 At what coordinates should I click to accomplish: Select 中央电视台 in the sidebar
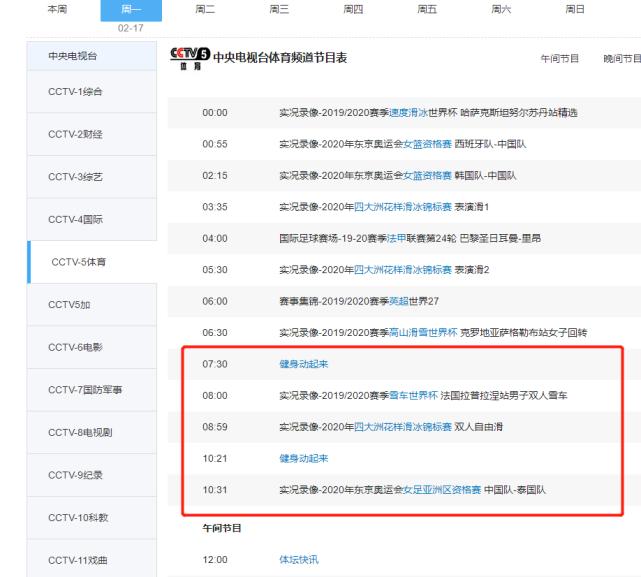pos(92,56)
